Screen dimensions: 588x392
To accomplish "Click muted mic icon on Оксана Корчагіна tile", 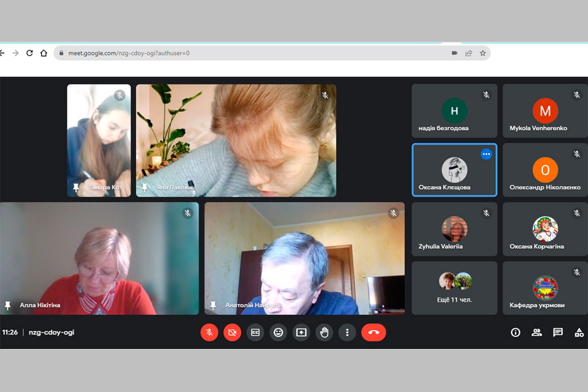I will 577,214.
